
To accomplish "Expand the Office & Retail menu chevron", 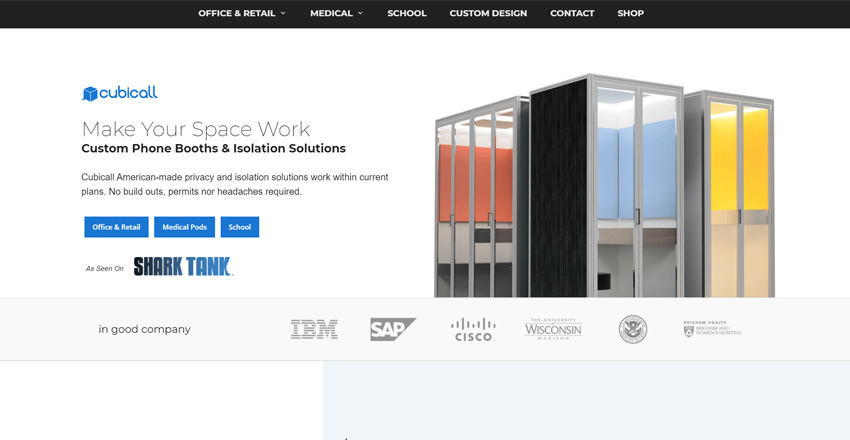I will tap(283, 13).
